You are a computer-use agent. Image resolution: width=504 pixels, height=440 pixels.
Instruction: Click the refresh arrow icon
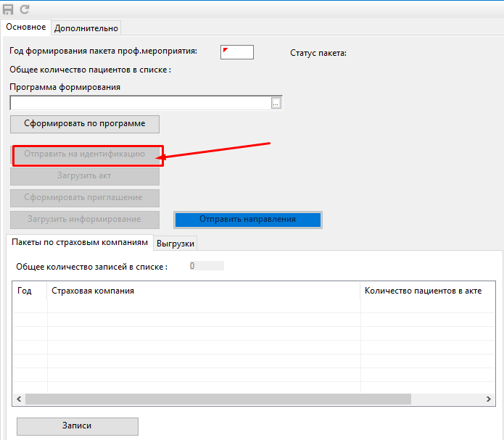(x=25, y=9)
